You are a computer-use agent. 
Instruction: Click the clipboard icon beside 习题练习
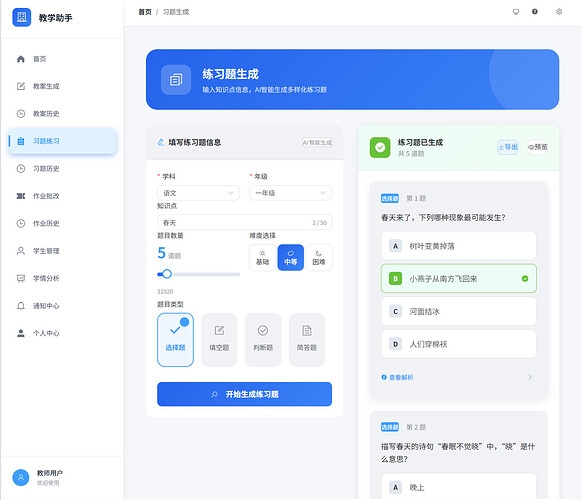point(21,141)
